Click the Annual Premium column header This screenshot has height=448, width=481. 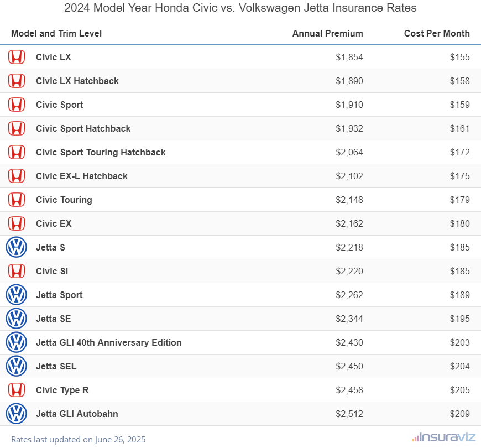[x=328, y=33]
